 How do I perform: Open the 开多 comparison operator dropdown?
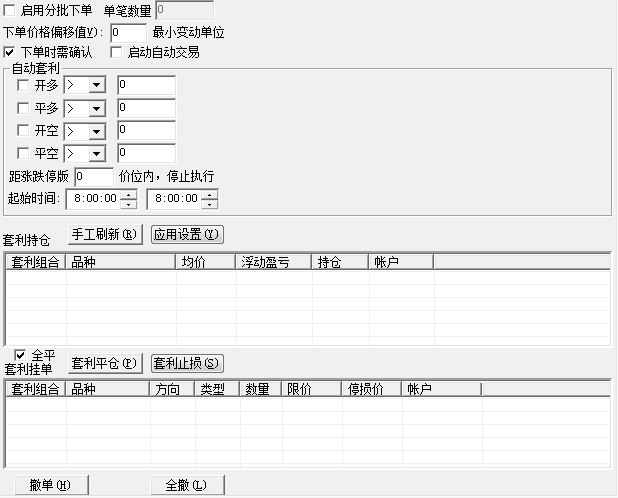[97, 86]
